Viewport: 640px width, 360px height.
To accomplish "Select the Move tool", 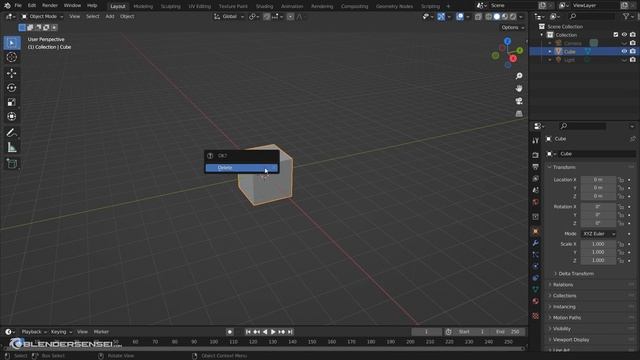I will point(12,73).
